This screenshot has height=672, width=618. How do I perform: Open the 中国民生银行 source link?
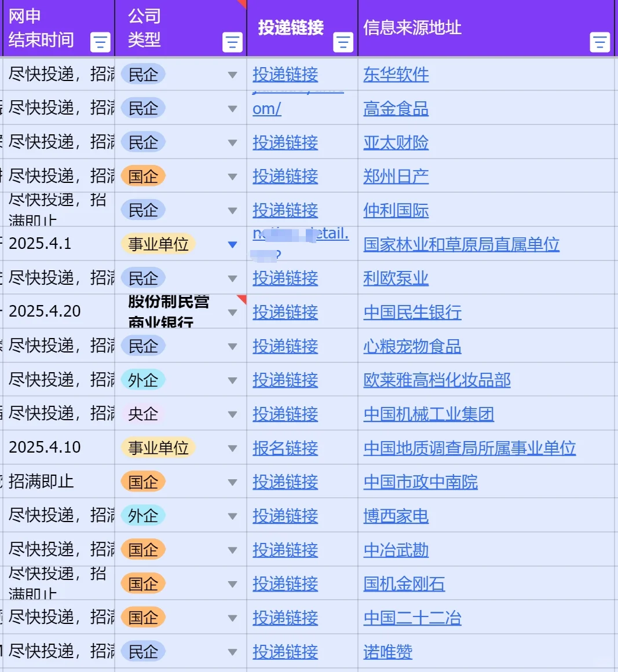click(412, 312)
